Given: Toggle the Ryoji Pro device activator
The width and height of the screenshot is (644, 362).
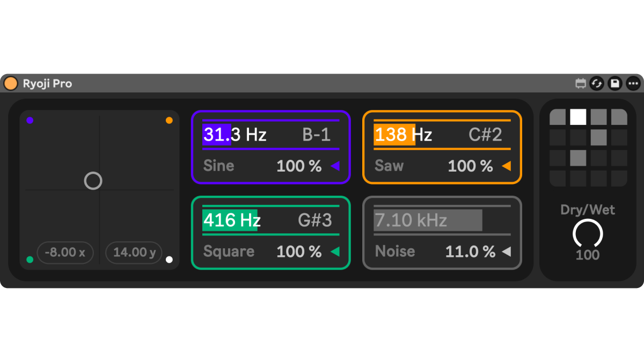Looking at the screenshot, I should pyautogui.click(x=11, y=84).
